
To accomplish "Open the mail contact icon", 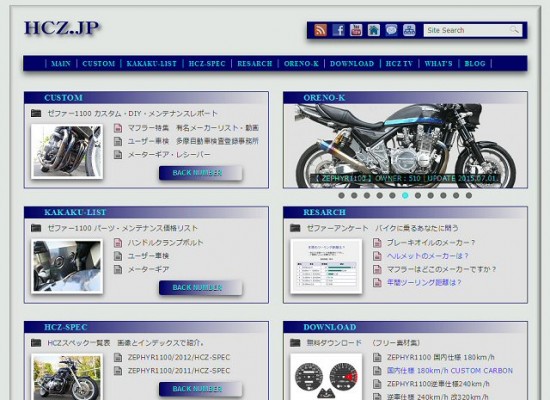I will 391,30.
